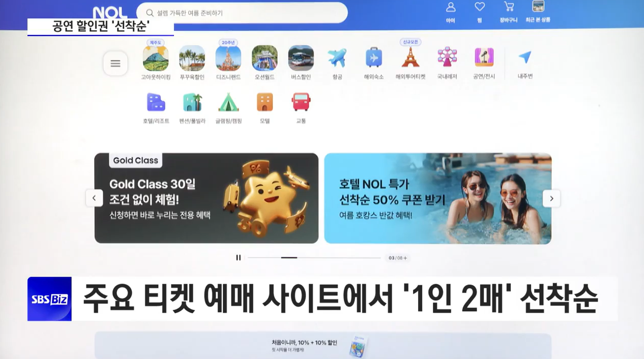Click the Gold Class tag label

point(135,161)
